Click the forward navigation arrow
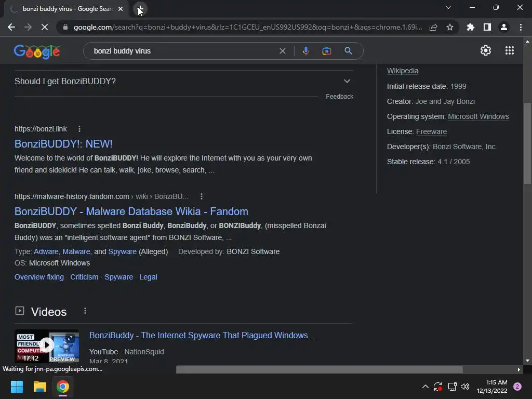Image resolution: width=532 pixels, height=399 pixels. [x=28, y=27]
